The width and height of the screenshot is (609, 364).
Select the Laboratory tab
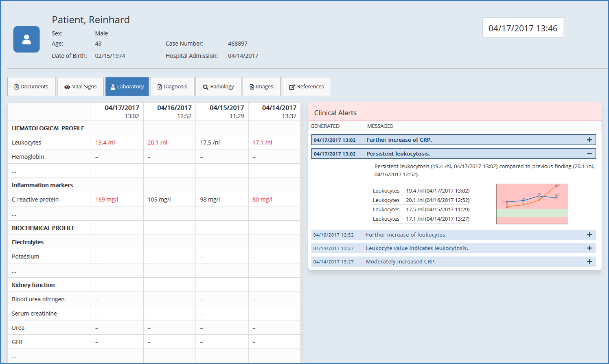pos(127,87)
